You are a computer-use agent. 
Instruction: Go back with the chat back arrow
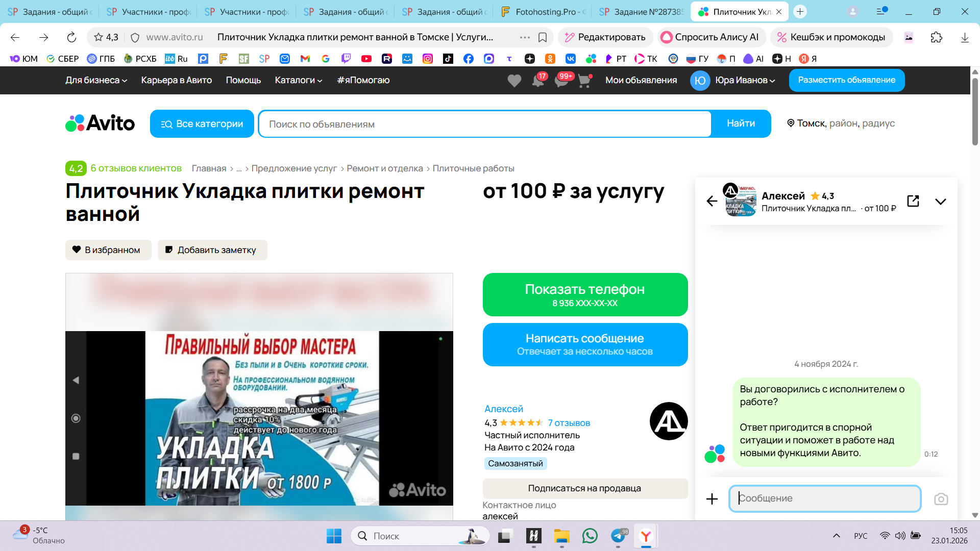pos(712,201)
